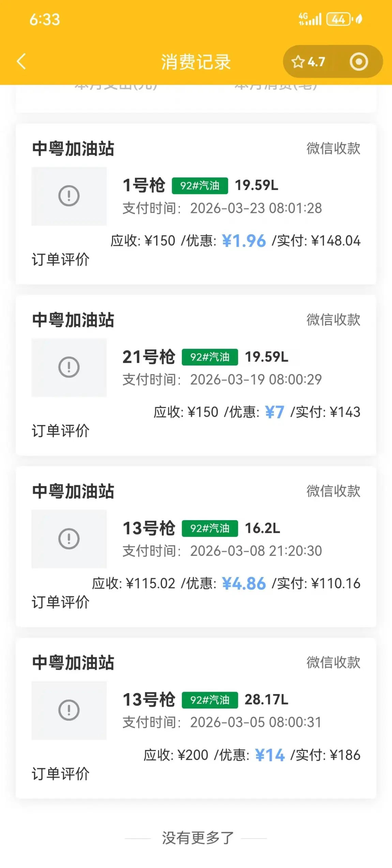
Task: Tap the battery indicator in status bar
Action: click(x=338, y=19)
